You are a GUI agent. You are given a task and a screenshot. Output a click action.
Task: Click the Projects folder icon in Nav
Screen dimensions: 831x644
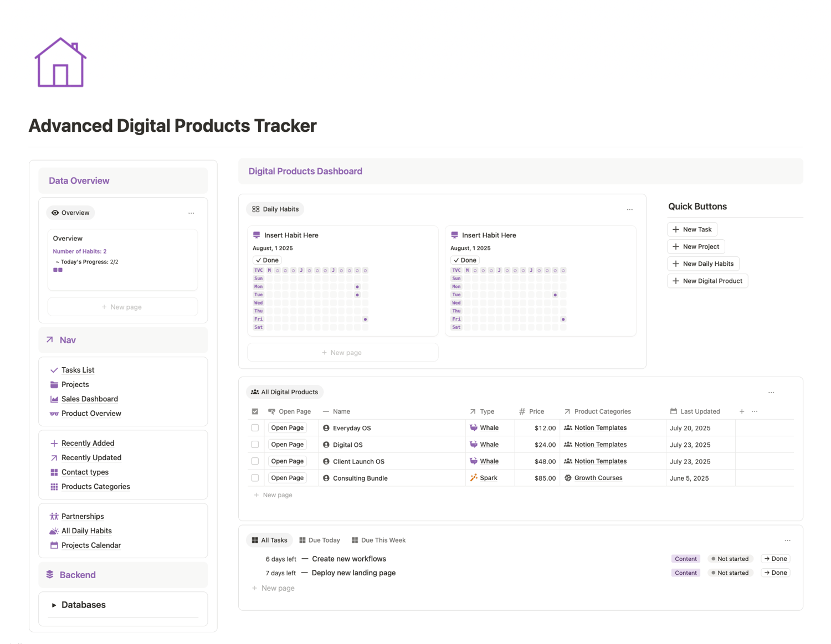tap(54, 385)
